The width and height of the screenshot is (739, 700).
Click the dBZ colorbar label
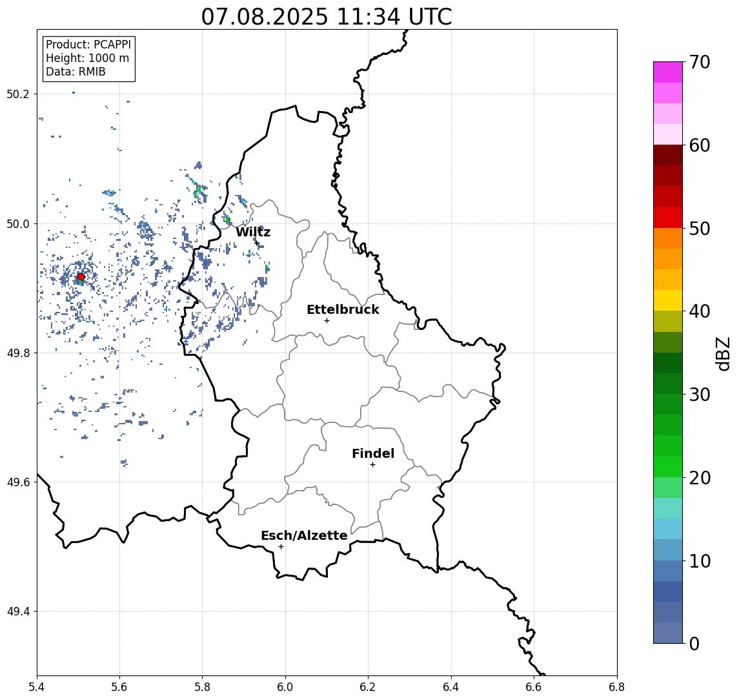[722, 353]
